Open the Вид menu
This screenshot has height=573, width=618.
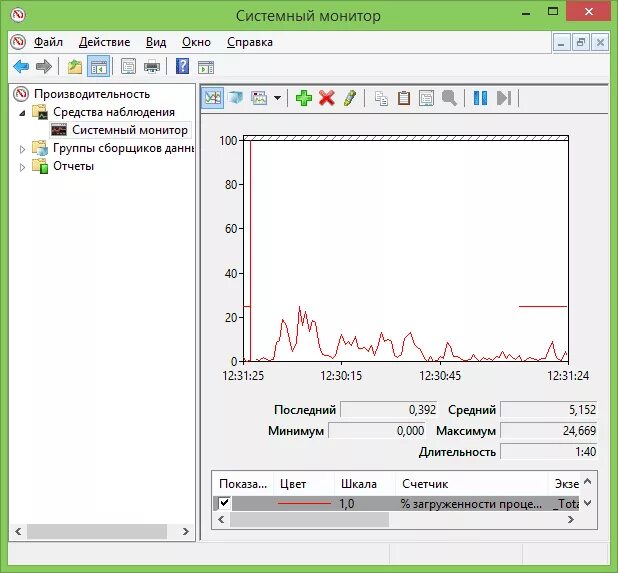point(156,42)
